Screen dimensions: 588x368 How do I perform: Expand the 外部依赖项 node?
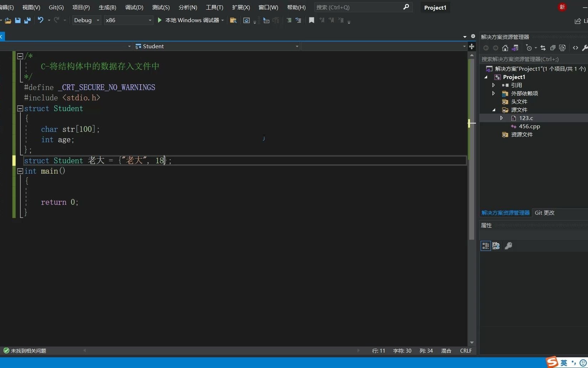493,93
